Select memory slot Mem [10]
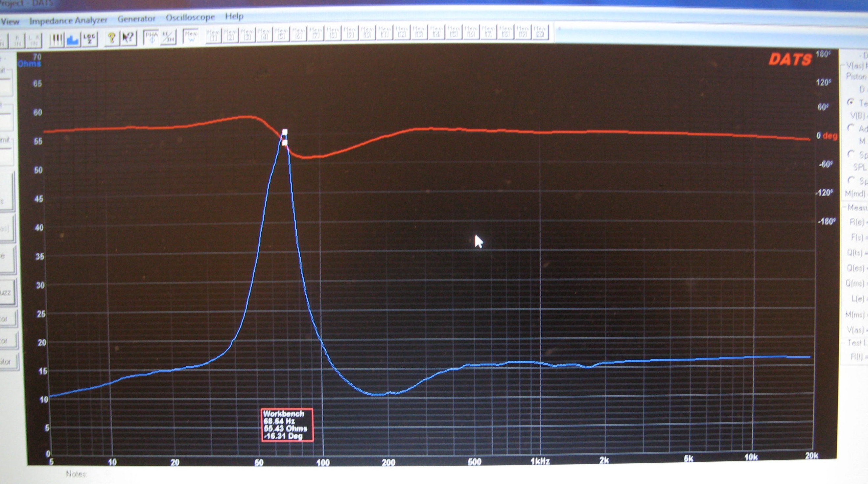The height and width of the screenshot is (484, 868). pos(368,33)
